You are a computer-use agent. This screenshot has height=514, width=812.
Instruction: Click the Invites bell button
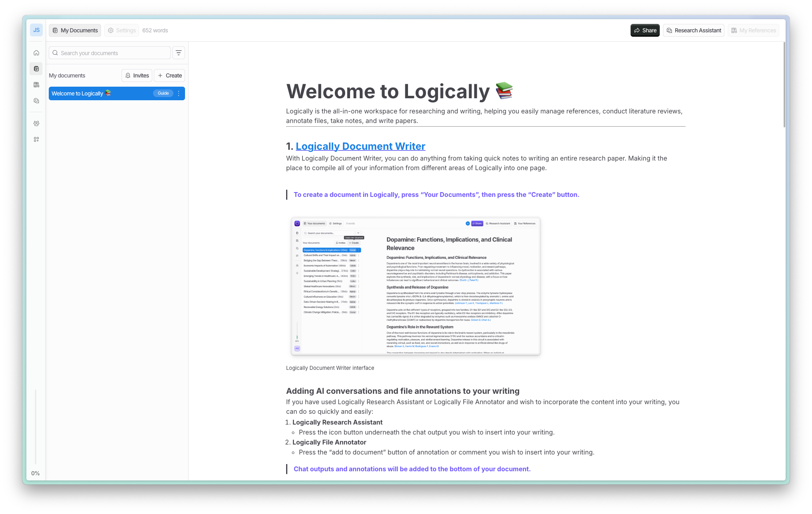pos(137,75)
